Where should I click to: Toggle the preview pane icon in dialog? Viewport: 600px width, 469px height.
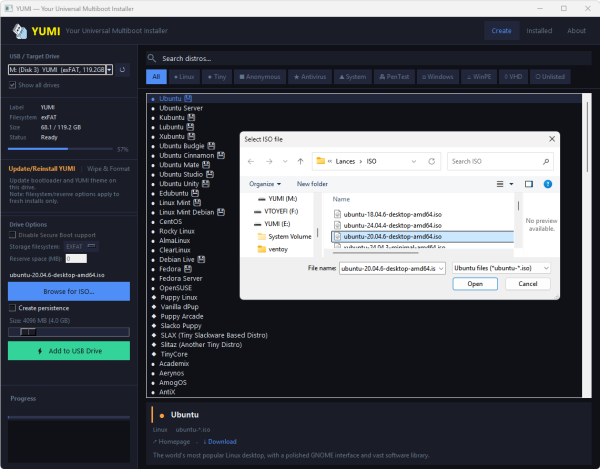tap(528, 184)
